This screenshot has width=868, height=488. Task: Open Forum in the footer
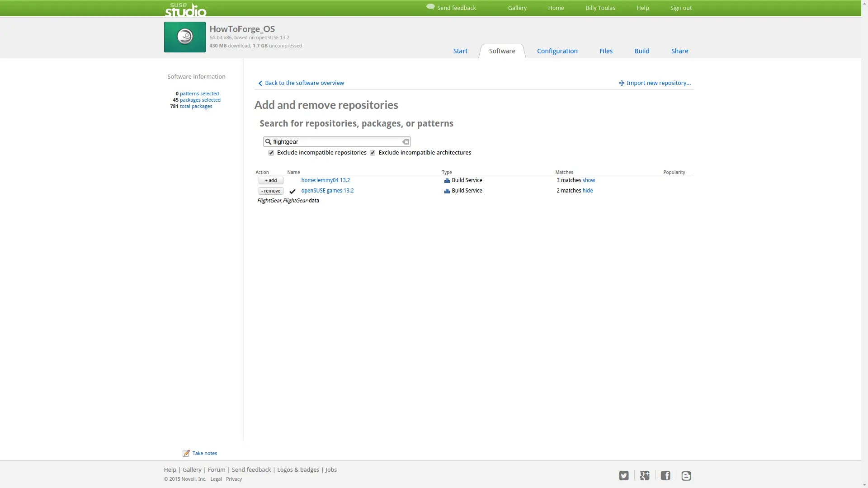[x=216, y=469]
